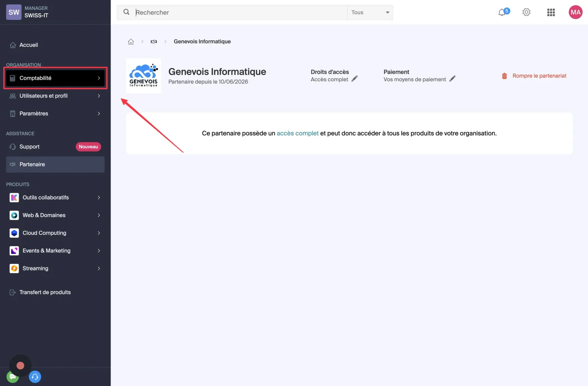Expand Paramètres chevron
The image size is (588, 386).
(99, 113)
